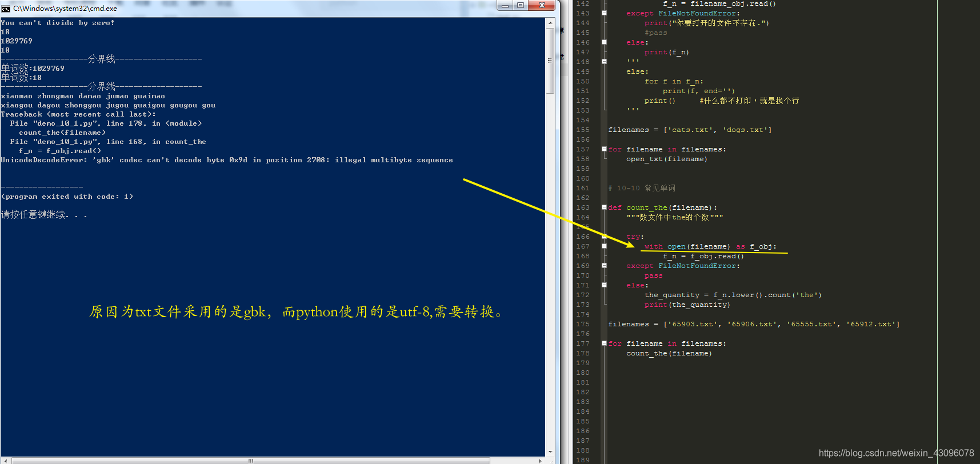Click code line 'print(the_quantity)'

[x=687, y=305]
